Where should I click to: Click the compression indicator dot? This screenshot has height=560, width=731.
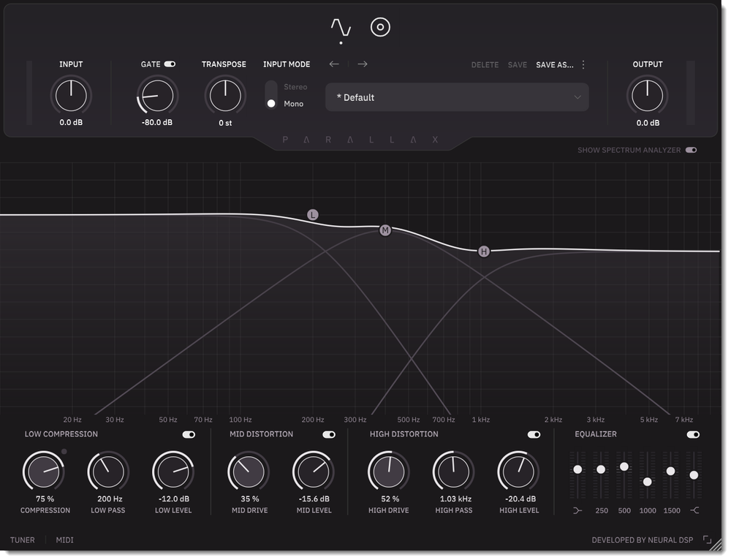click(64, 451)
